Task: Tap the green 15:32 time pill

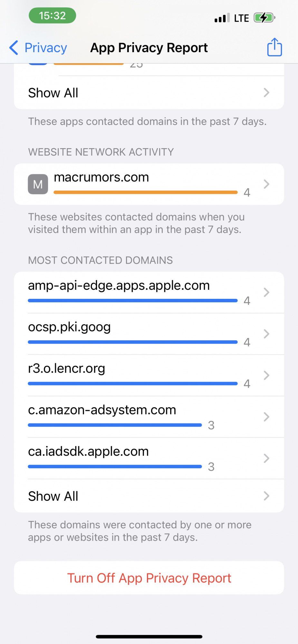Action: pos(53,15)
